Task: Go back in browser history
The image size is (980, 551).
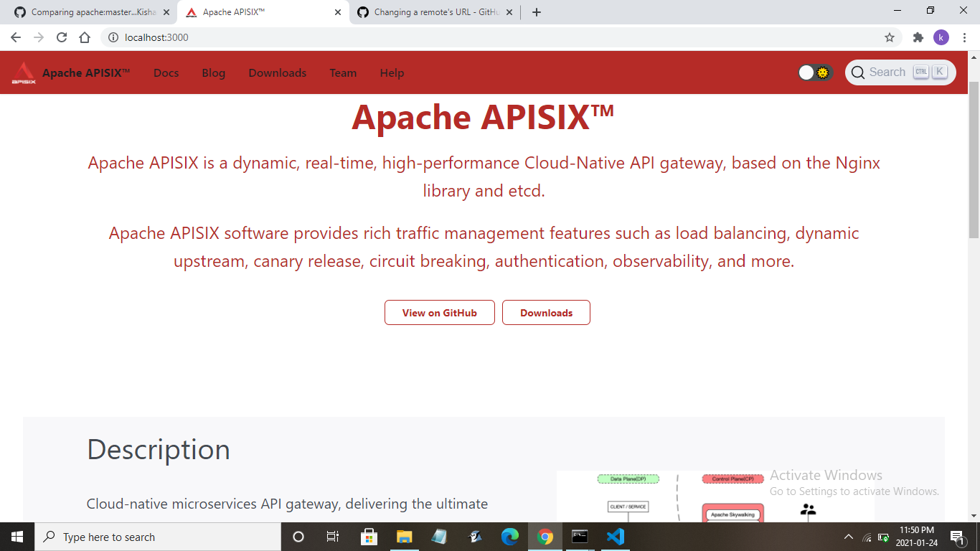Action: coord(16,37)
